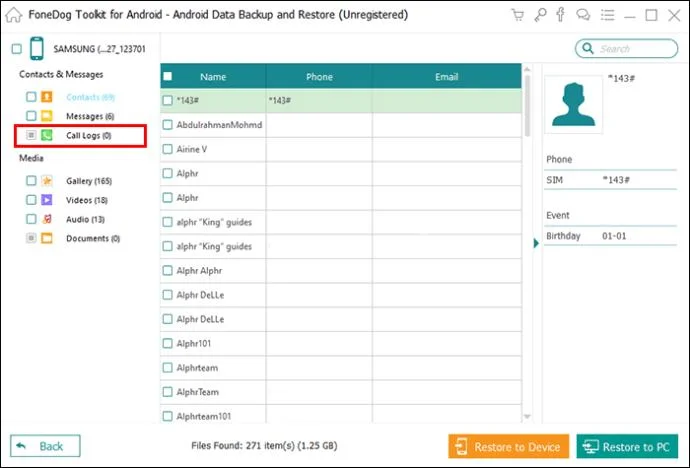Viewport: 690px width, 468px height.
Task: Click the key register icon
Action: pyautogui.click(x=540, y=15)
